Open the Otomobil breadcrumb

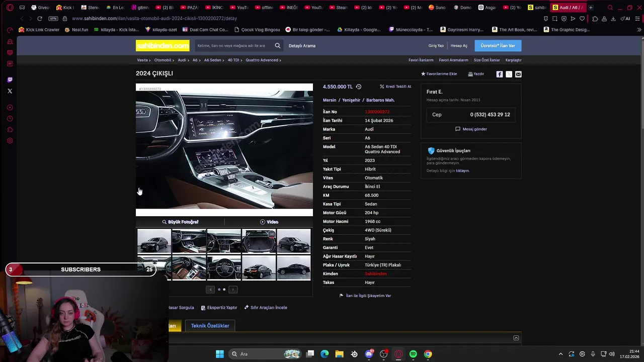tap(163, 60)
